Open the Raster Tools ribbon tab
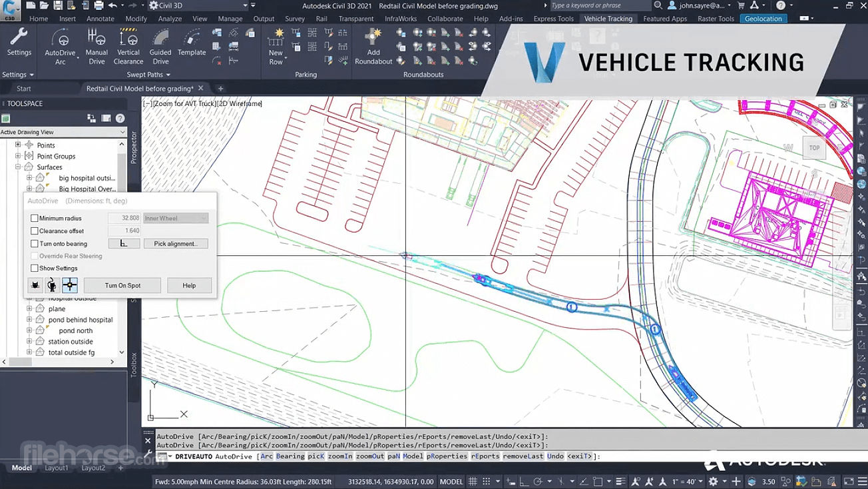This screenshot has width=868, height=489. coord(716,19)
